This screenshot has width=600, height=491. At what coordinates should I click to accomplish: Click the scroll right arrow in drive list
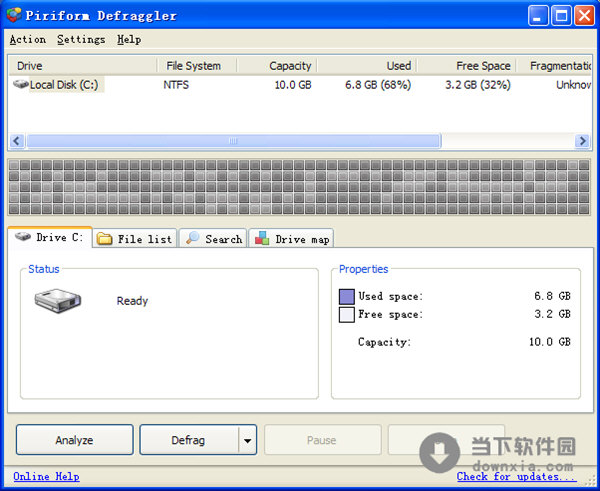tap(582, 141)
